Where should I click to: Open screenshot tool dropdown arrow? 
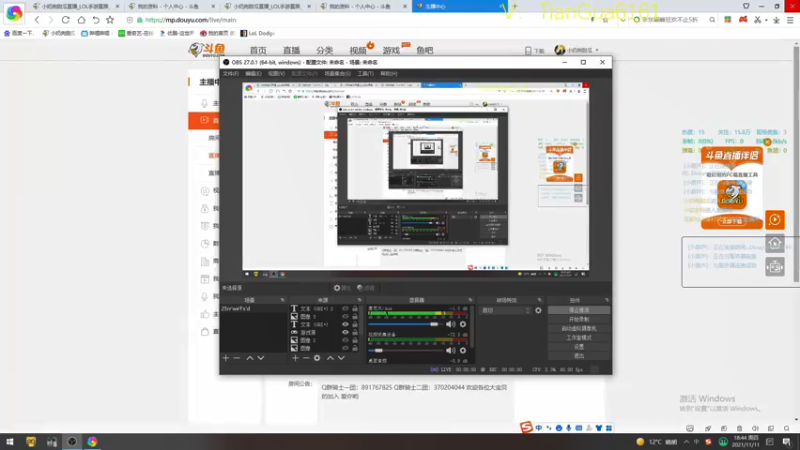(766, 20)
